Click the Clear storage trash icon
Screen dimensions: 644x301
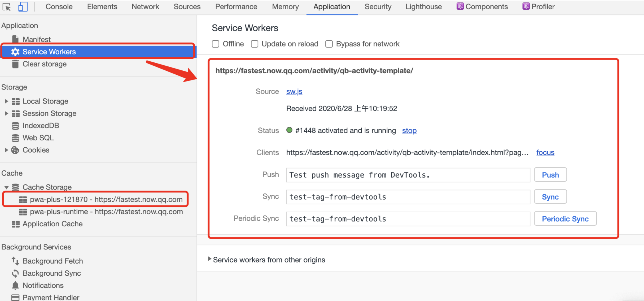15,64
